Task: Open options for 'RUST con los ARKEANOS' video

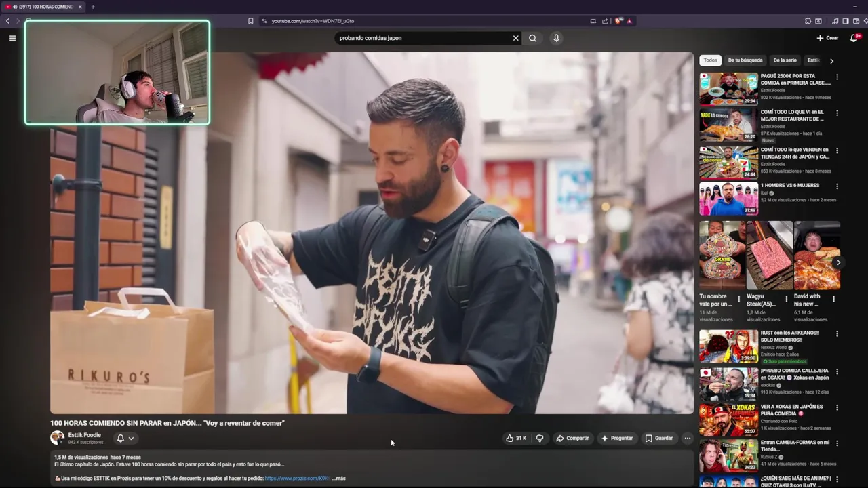Action: click(x=837, y=334)
